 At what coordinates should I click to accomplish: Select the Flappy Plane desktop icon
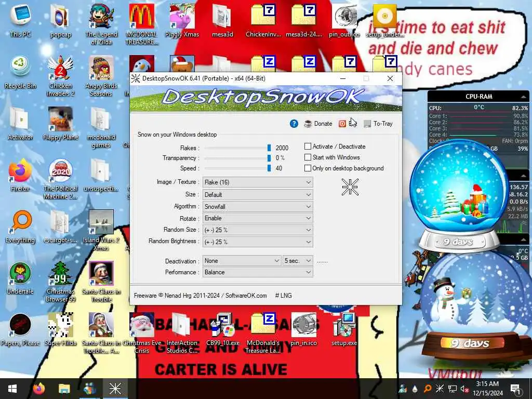point(60,124)
